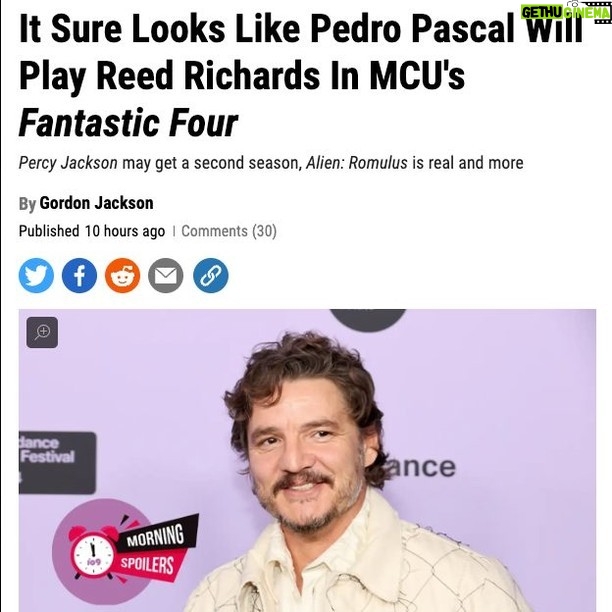The image size is (612, 612).
Task: Click the magnifier zoom icon on the photo
Action: (42, 333)
